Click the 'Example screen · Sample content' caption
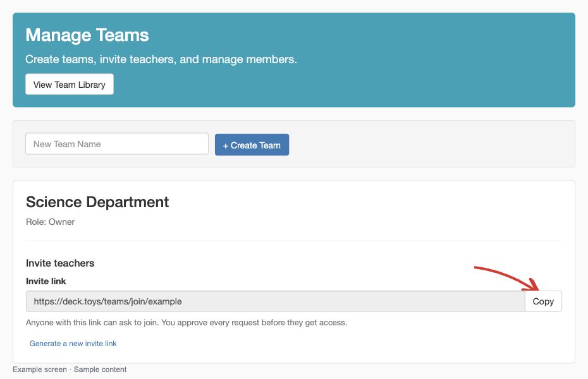Image resolution: width=588 pixels, height=379 pixels. 70,370
